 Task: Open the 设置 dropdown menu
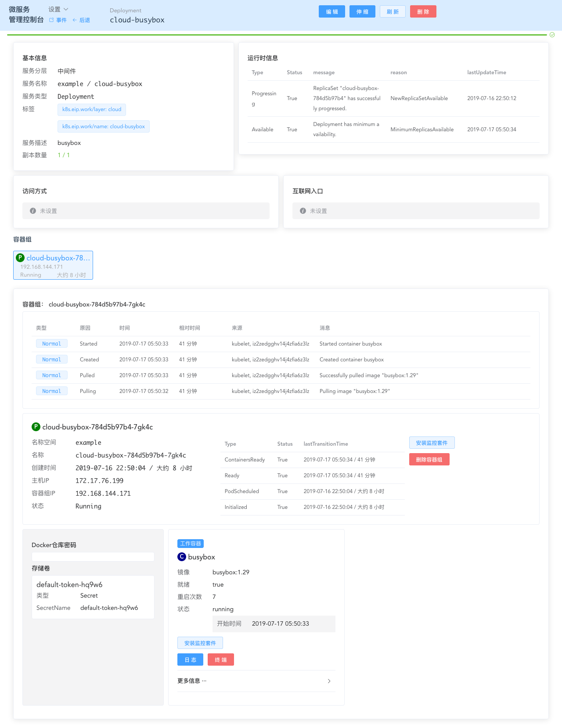[58, 9]
